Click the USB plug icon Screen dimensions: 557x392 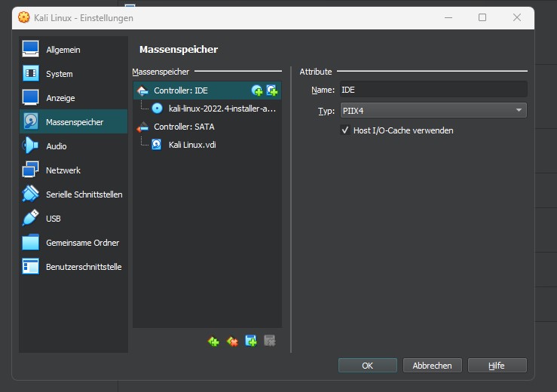(31, 218)
